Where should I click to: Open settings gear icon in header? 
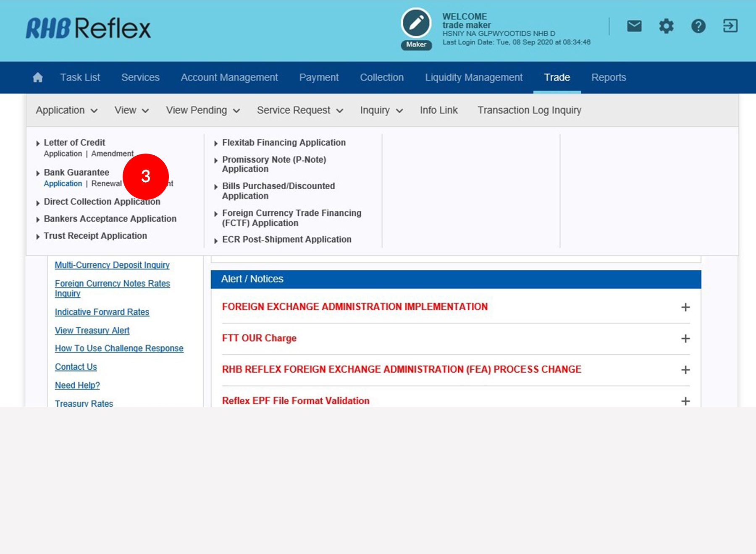(666, 26)
